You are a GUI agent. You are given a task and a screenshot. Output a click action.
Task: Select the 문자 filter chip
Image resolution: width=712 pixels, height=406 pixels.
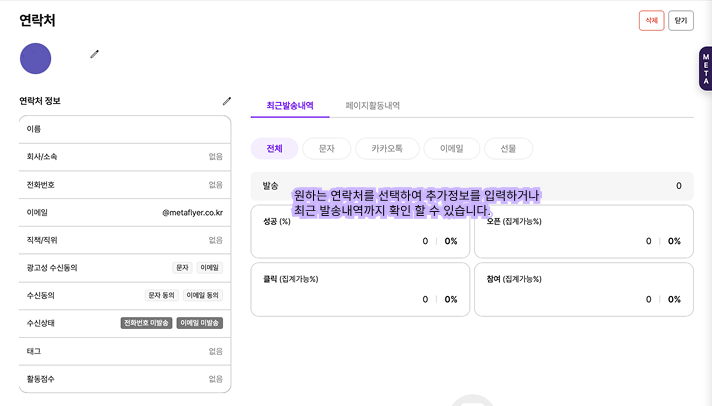click(x=326, y=149)
